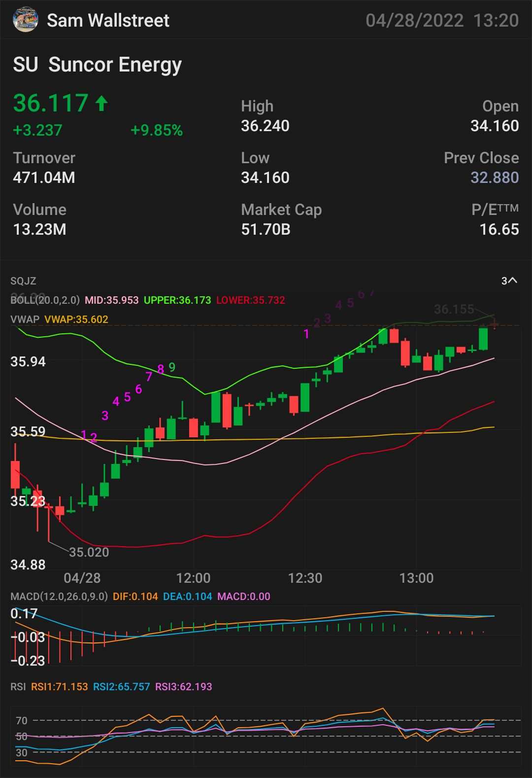Image resolution: width=532 pixels, height=778 pixels.
Task: Tap the 35.020 low price marker
Action: click(89, 552)
